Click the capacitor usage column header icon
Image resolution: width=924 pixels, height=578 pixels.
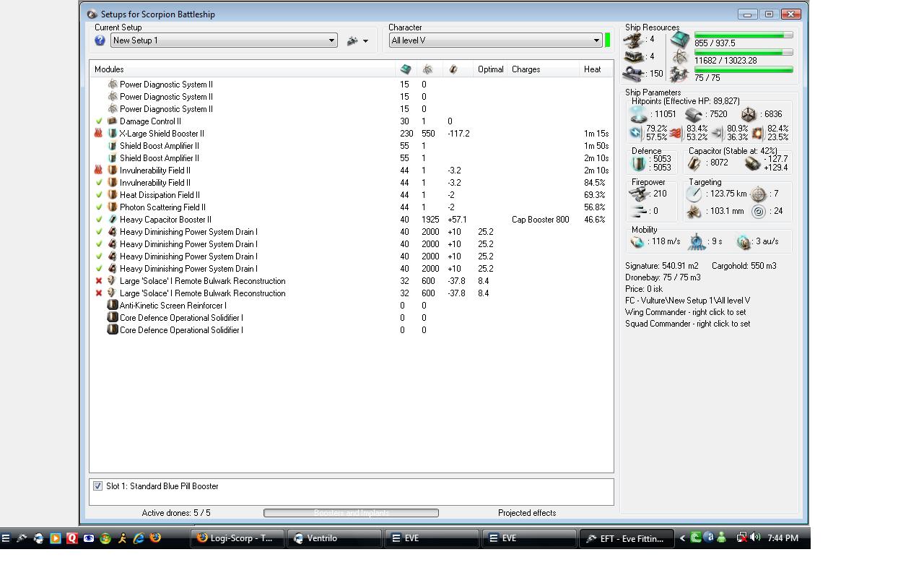(453, 69)
